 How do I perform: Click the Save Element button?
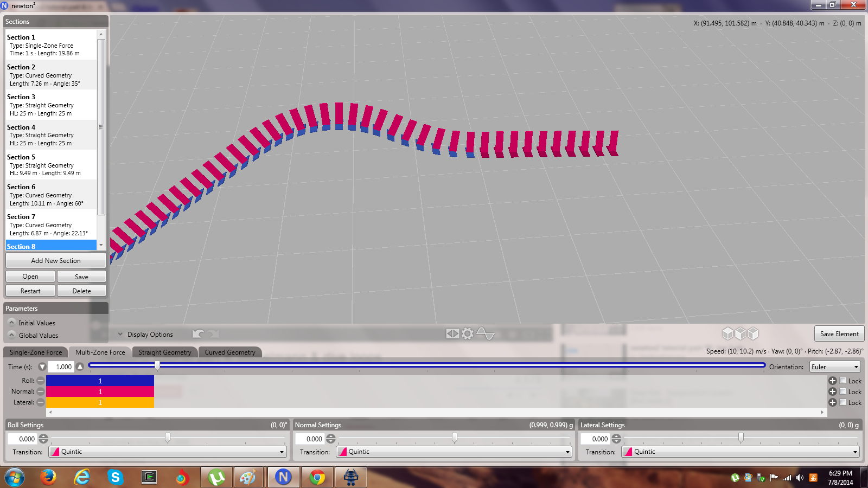[839, 334]
